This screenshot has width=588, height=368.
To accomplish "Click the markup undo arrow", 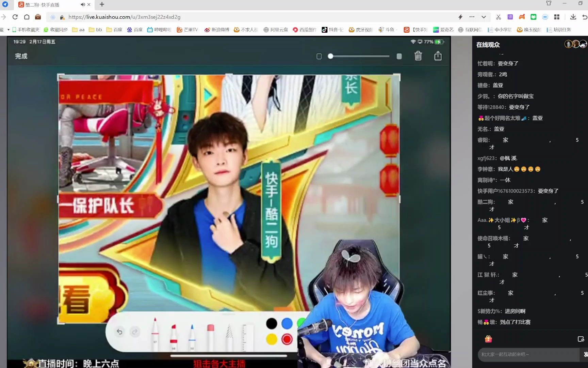I will pos(119,332).
